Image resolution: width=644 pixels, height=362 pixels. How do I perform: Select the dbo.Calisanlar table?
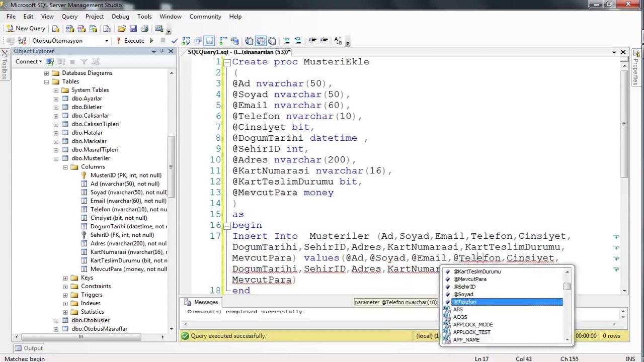(x=90, y=116)
